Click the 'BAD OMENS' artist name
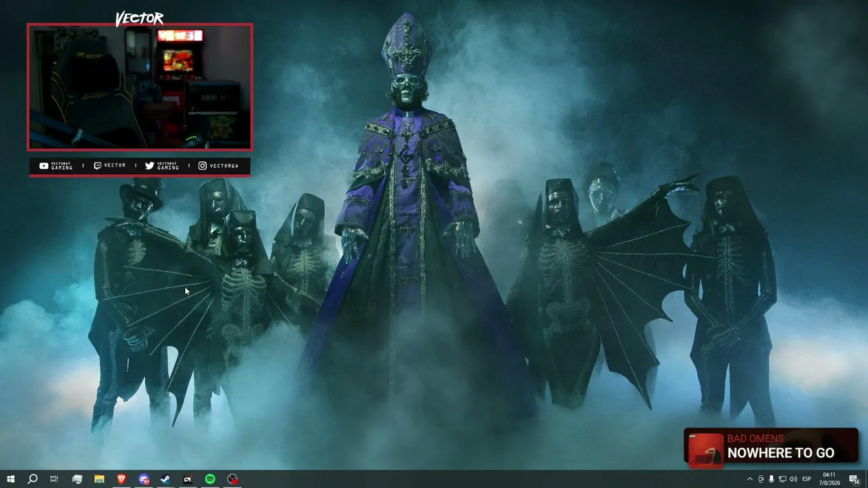 click(755, 439)
